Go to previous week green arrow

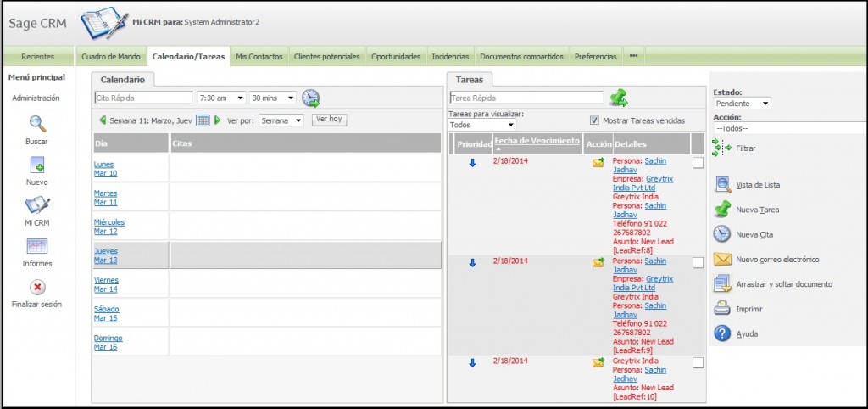103,120
